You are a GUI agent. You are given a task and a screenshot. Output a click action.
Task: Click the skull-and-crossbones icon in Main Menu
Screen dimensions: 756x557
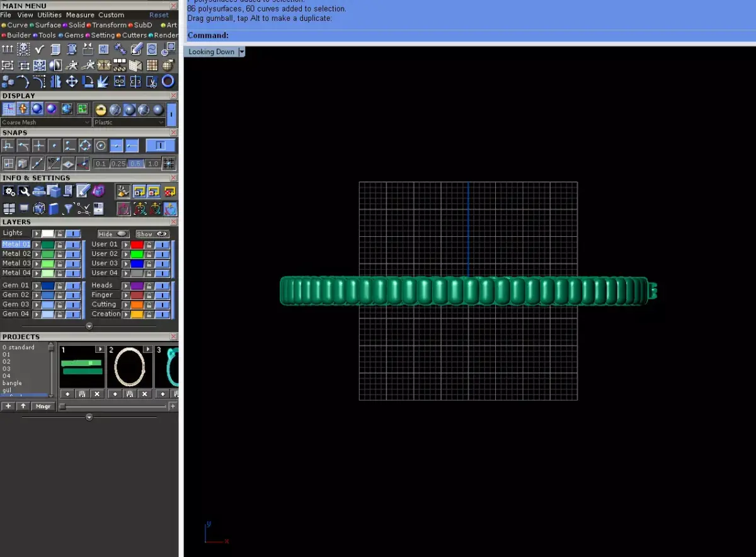pos(23,49)
